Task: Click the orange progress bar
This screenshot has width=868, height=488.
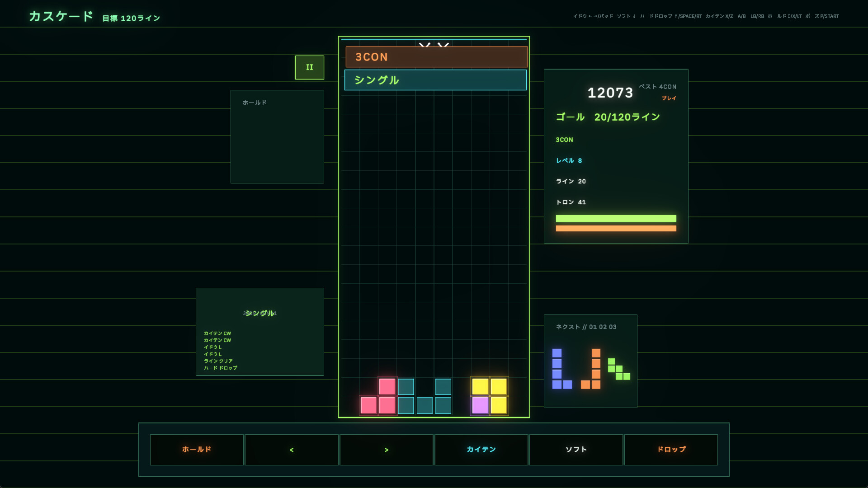Action: tap(616, 228)
